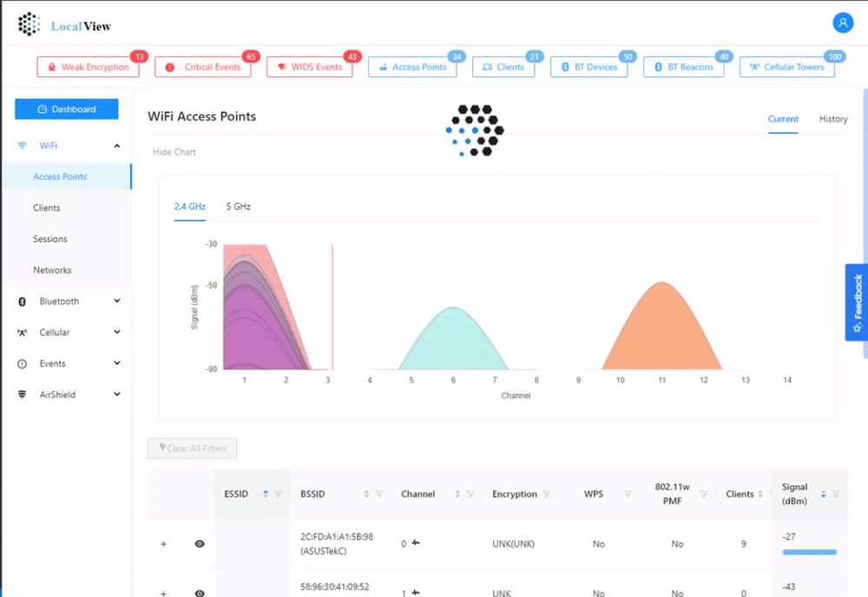Viewport: 868px width, 597px height.
Task: Click BSSID 2C:FD:A1:A1:5B:98 cell
Action: [x=337, y=544]
